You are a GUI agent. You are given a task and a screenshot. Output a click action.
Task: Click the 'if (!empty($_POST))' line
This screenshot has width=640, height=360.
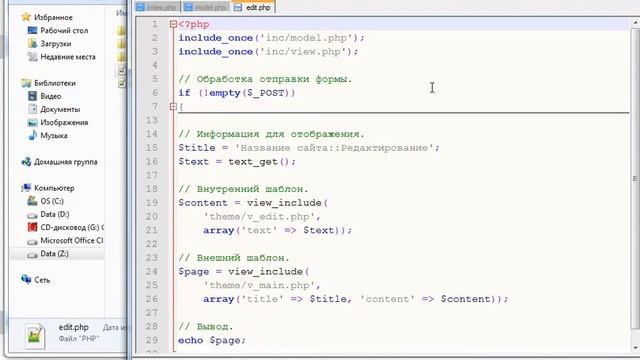click(236, 93)
